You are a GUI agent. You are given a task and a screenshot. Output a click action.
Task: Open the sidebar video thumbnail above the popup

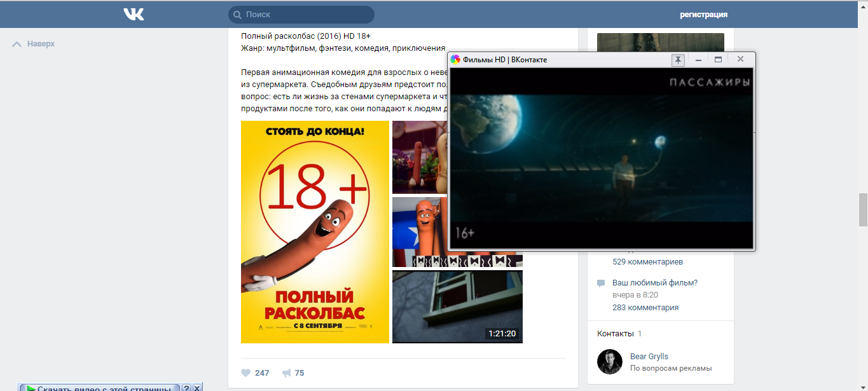661,42
